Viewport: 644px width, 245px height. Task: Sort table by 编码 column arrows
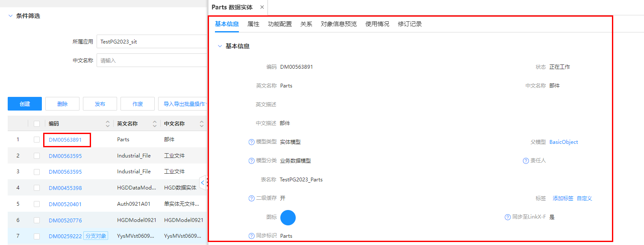click(x=108, y=124)
